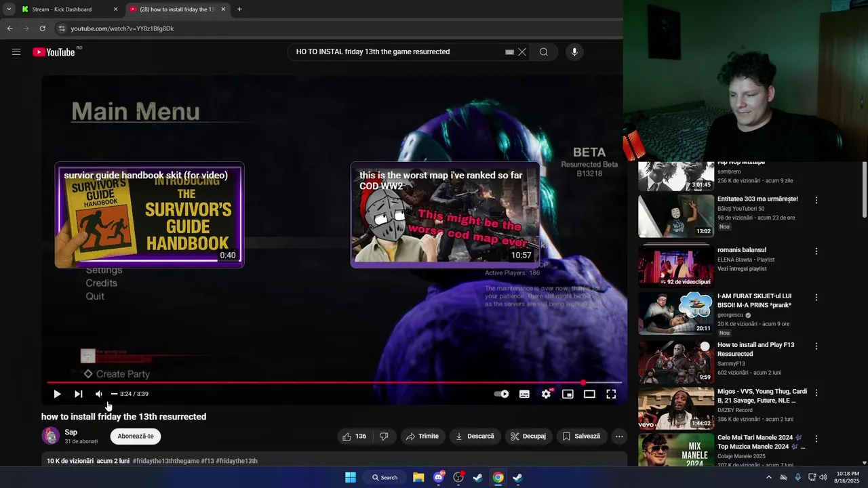Skip to the next video
Image resolution: width=868 pixels, height=488 pixels.
(79, 394)
